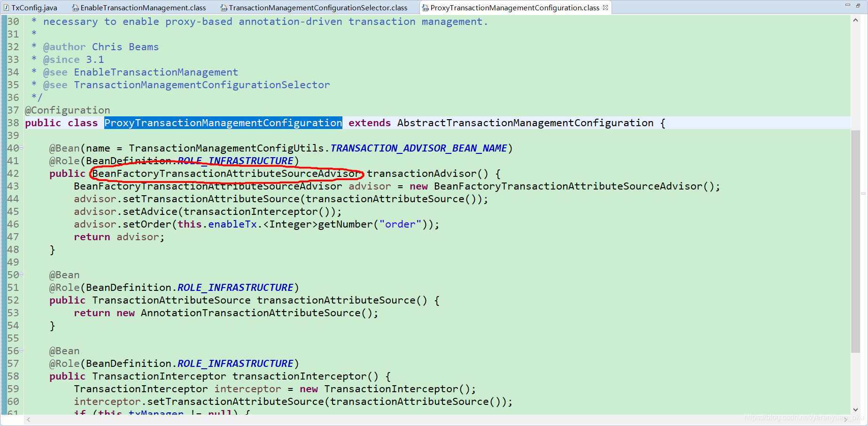868x426 pixels.
Task: Click transactionAttributeSource() method name on line 52
Action: click(x=342, y=300)
